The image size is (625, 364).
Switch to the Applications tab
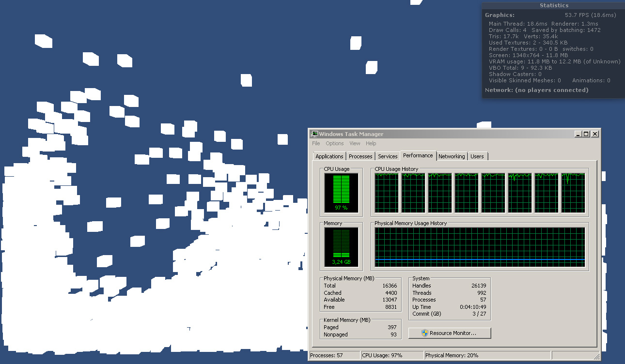point(329,156)
